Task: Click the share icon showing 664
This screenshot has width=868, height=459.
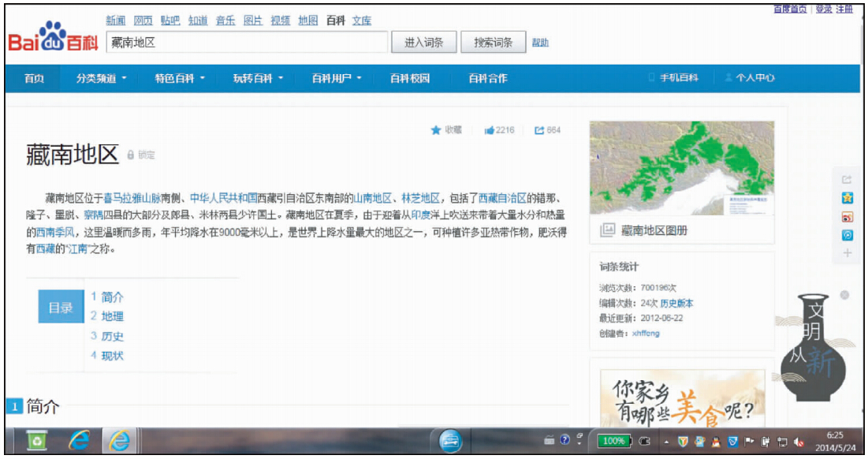Action: [x=539, y=130]
